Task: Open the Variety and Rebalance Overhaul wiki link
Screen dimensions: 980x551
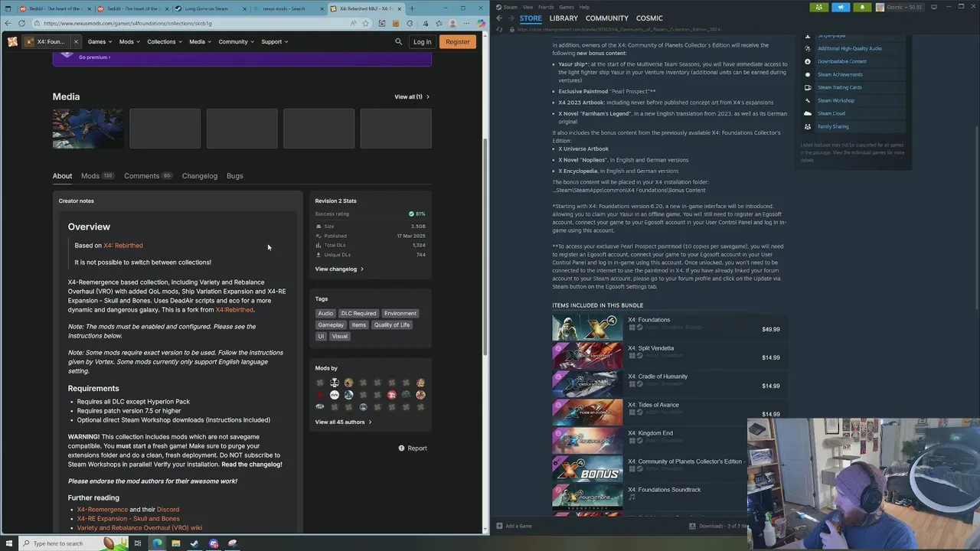Action: pos(139,527)
